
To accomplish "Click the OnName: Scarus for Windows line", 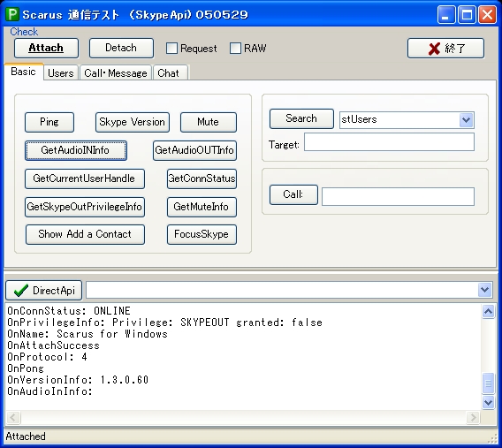I will pos(87,333).
